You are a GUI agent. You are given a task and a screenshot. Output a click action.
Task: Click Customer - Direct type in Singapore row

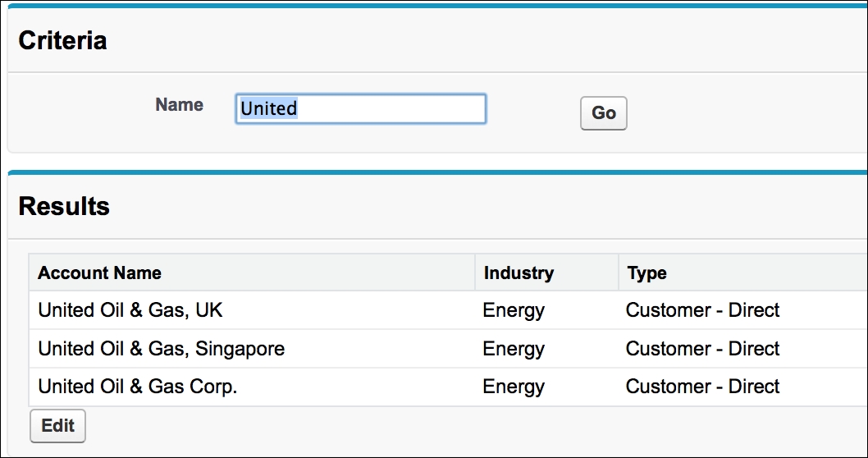click(702, 349)
